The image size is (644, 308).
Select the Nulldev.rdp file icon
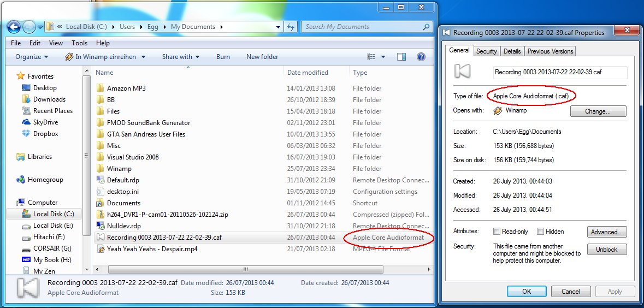click(x=100, y=226)
